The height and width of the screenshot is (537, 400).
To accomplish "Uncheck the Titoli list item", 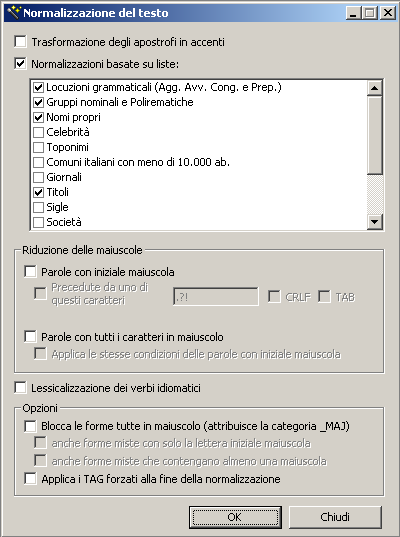I will (38, 192).
